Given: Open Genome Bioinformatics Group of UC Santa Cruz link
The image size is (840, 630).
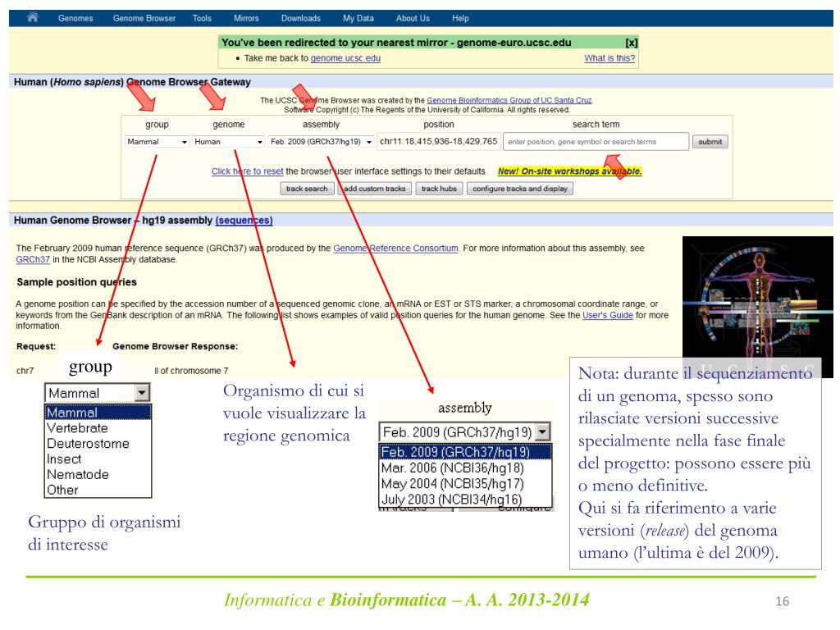Looking at the screenshot, I should (x=509, y=100).
